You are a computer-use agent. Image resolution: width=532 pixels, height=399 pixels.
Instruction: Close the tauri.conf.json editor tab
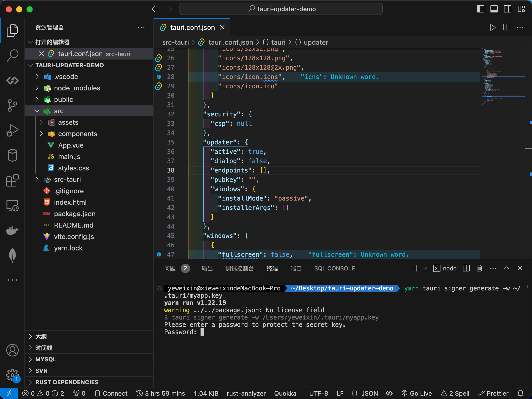[222, 27]
